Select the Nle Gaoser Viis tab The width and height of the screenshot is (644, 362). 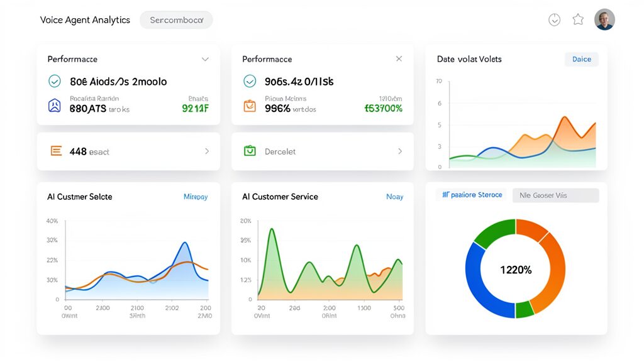pyautogui.click(x=556, y=195)
